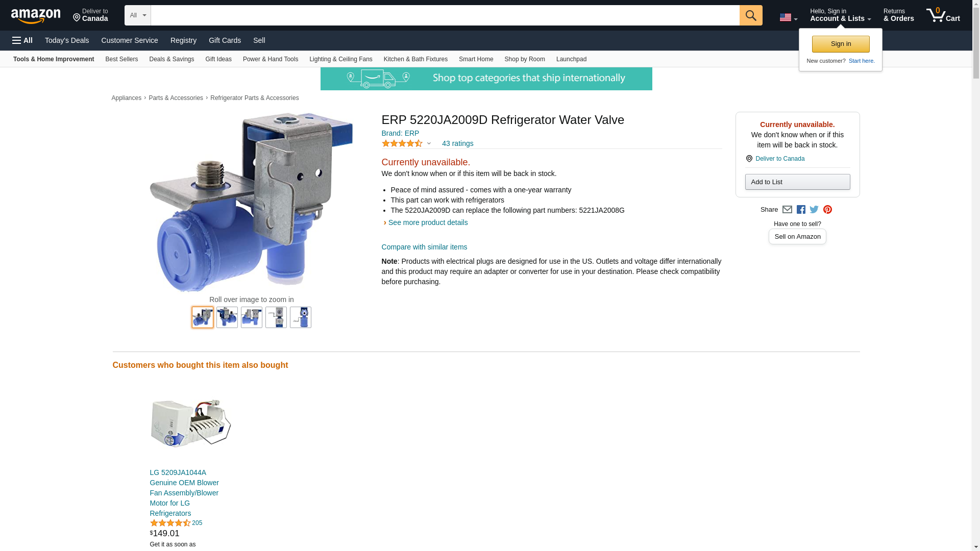
Task: Focus the Amazon search input field
Action: 445,15
